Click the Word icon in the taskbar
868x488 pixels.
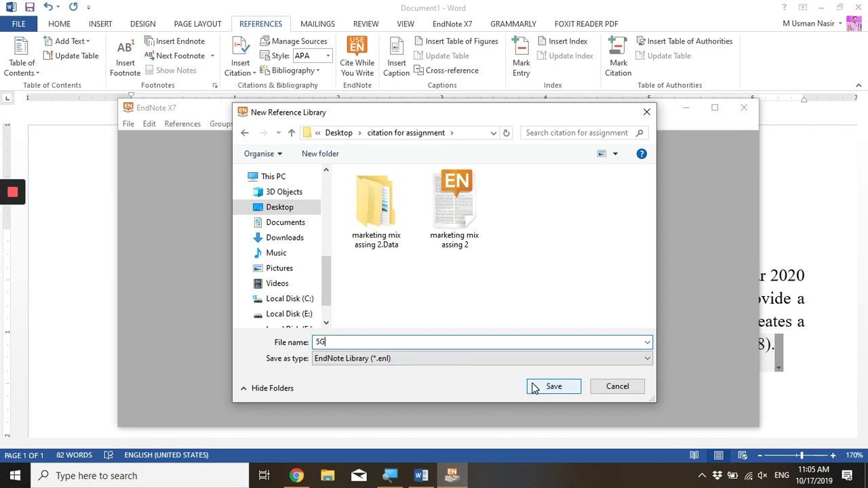[421, 475]
